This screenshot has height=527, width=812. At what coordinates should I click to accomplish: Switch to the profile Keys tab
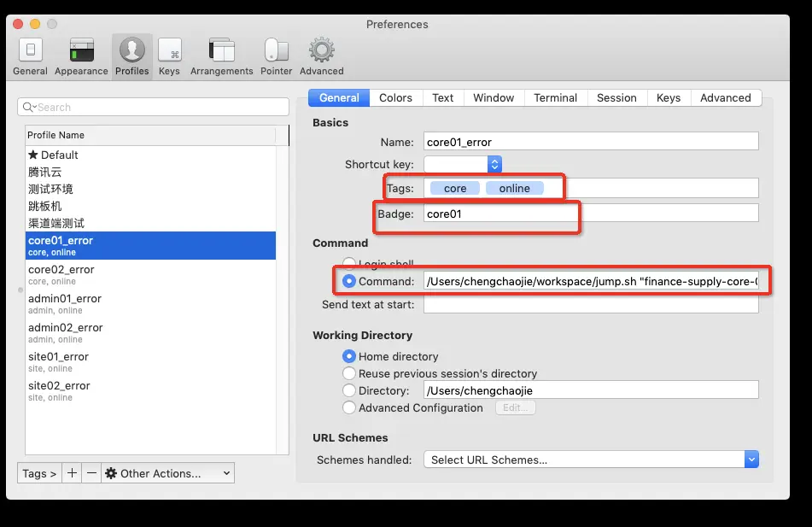click(669, 98)
